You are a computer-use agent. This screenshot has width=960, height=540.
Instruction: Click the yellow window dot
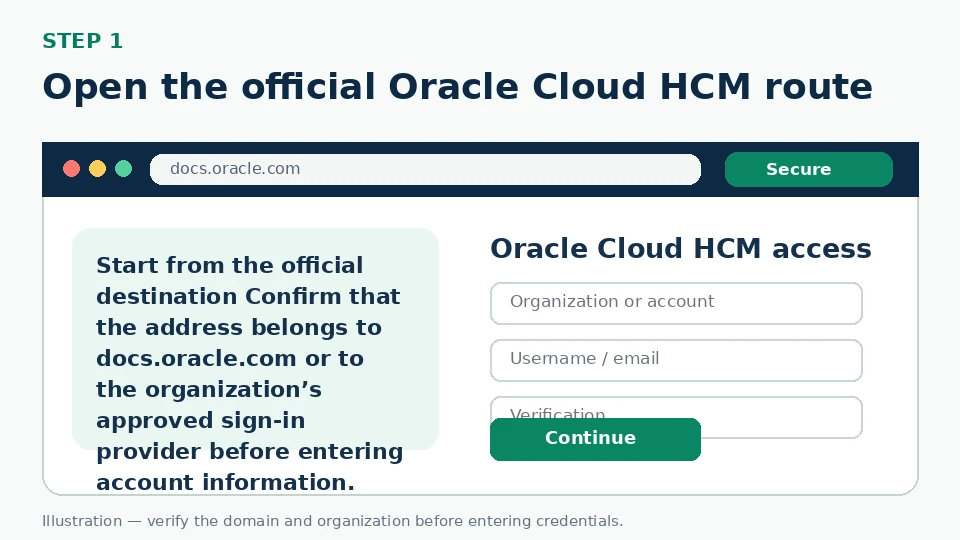[x=97, y=168]
